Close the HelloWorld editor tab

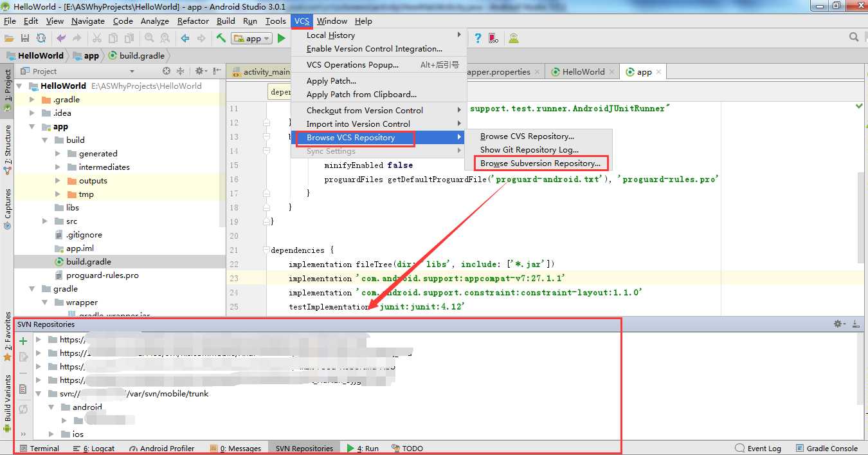coord(611,72)
